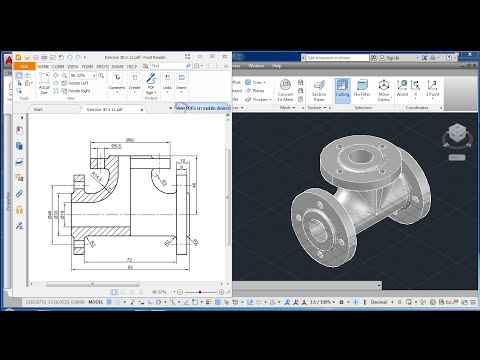The image size is (480, 360).
Task: Toggle MODEL space in AutoCAD status bar
Action: 96,302
